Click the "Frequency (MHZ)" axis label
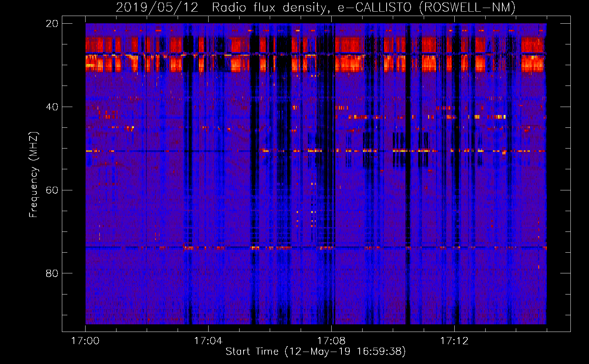589x364 pixels. tap(33, 174)
